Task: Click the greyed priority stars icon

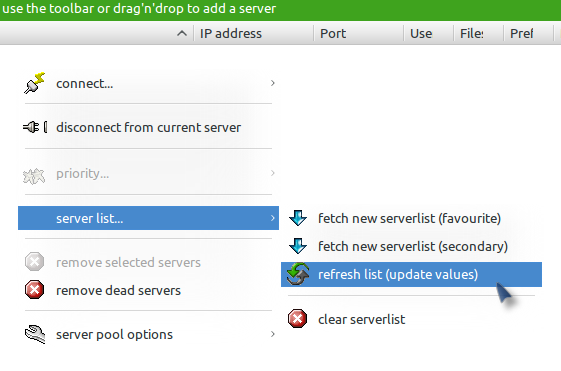Action: coord(34,176)
